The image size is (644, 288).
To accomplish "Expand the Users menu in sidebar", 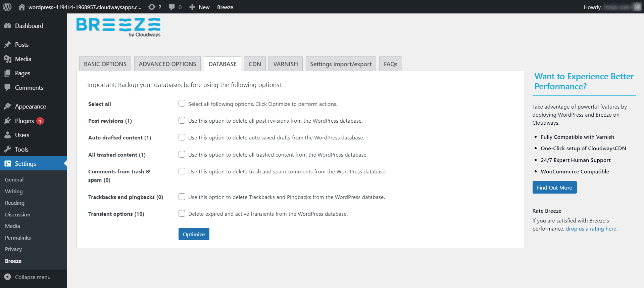I will click(x=22, y=135).
